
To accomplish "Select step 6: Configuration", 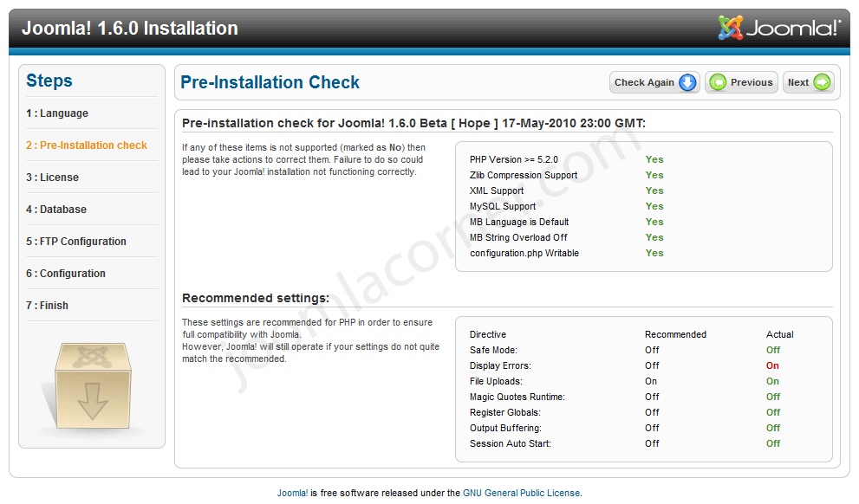I will [66, 274].
